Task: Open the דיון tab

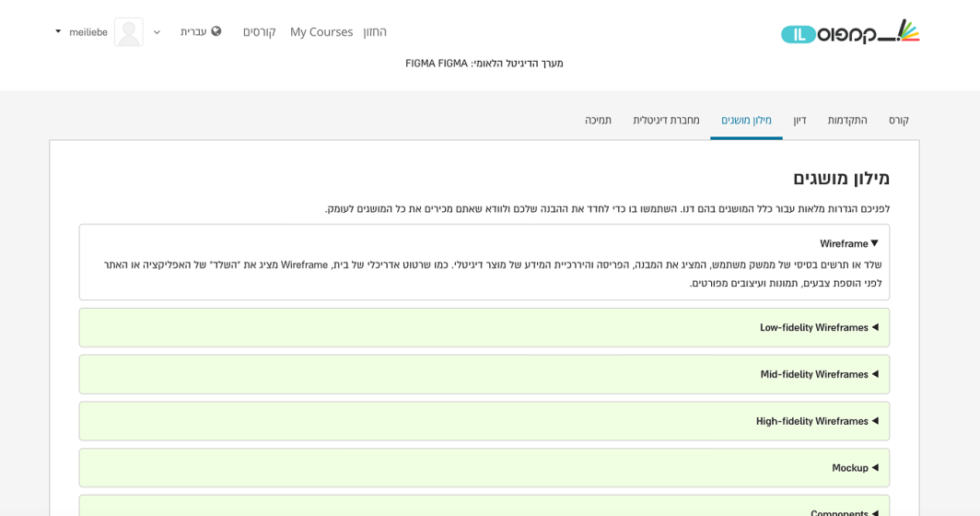Action: [x=799, y=120]
